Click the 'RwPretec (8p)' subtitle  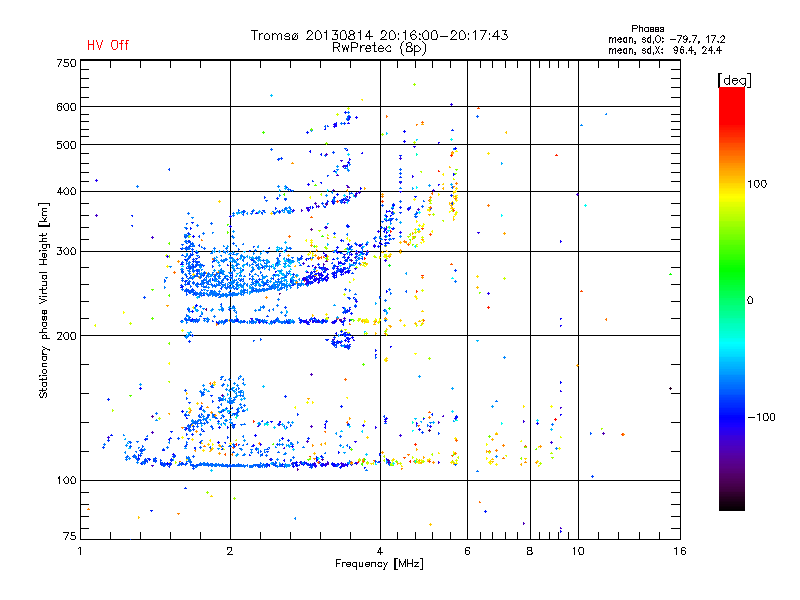click(379, 48)
